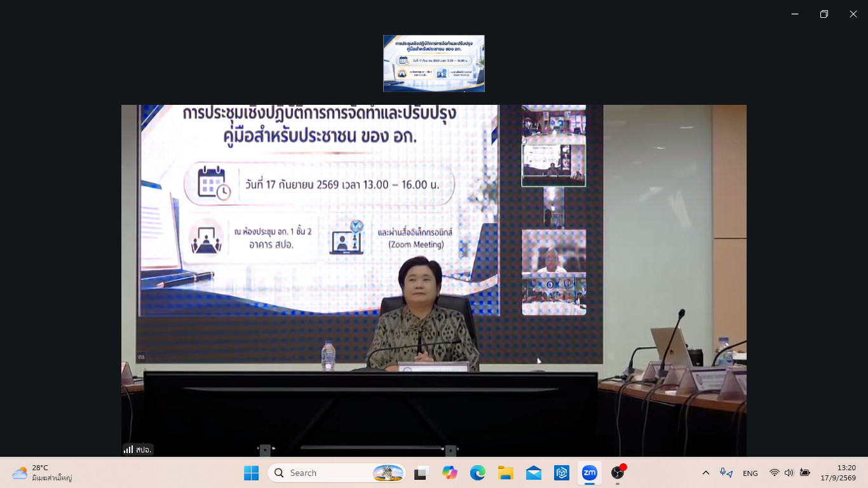Click the microphone and location tray icon
This screenshot has height=488, width=868.
726,473
